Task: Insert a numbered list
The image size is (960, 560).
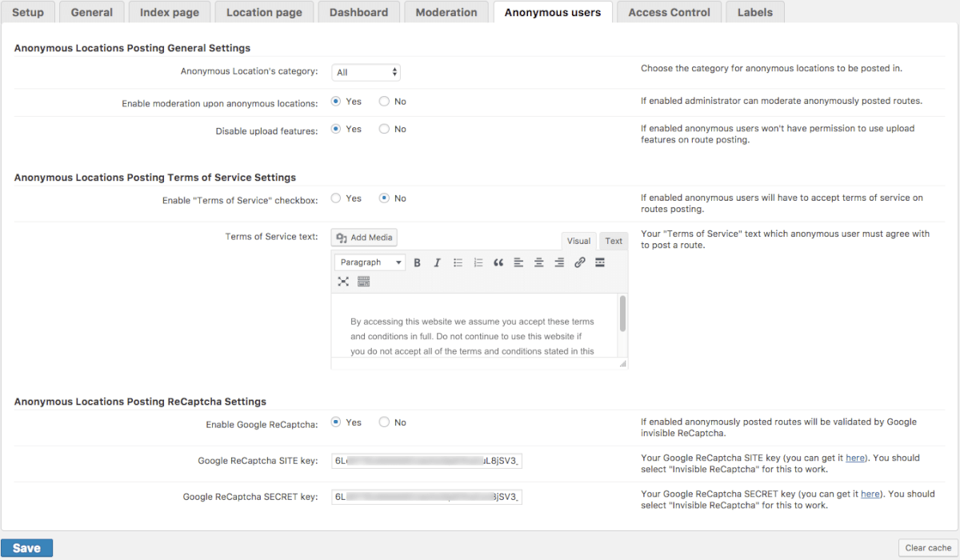Action: 478,262
